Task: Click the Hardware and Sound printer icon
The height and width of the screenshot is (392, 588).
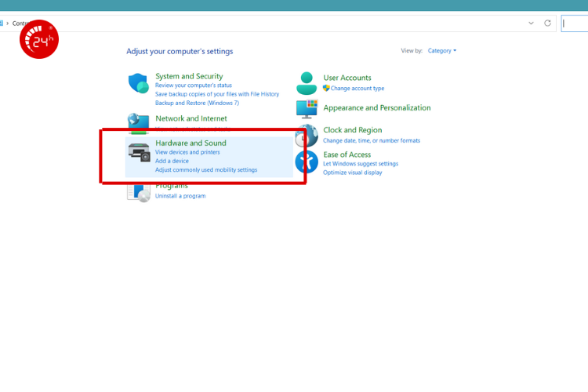Action: [139, 153]
